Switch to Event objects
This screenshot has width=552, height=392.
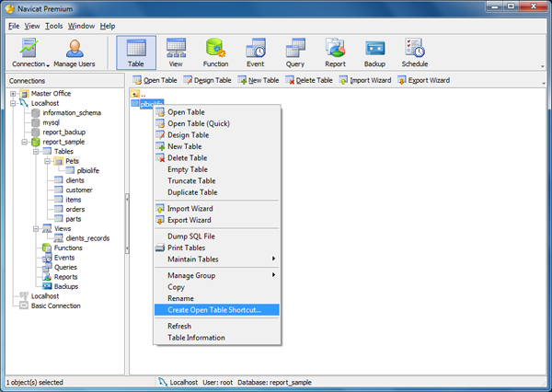click(255, 52)
